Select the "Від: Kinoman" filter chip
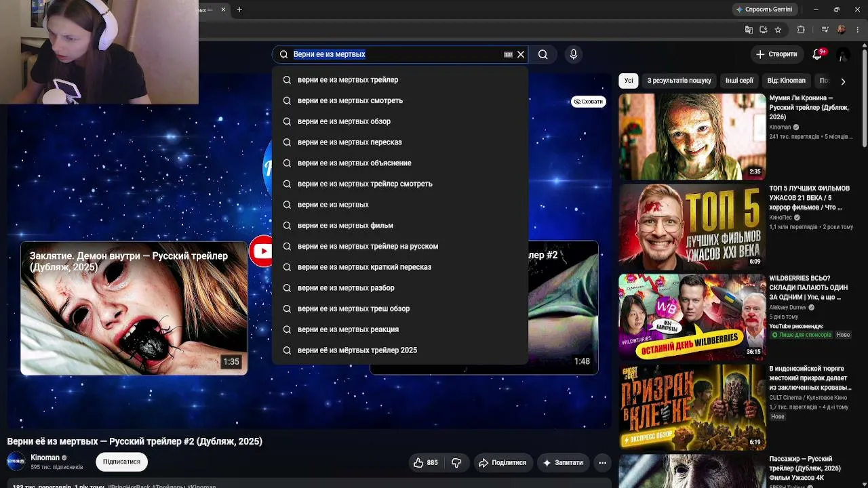The height and width of the screenshot is (488, 868). coord(787,81)
